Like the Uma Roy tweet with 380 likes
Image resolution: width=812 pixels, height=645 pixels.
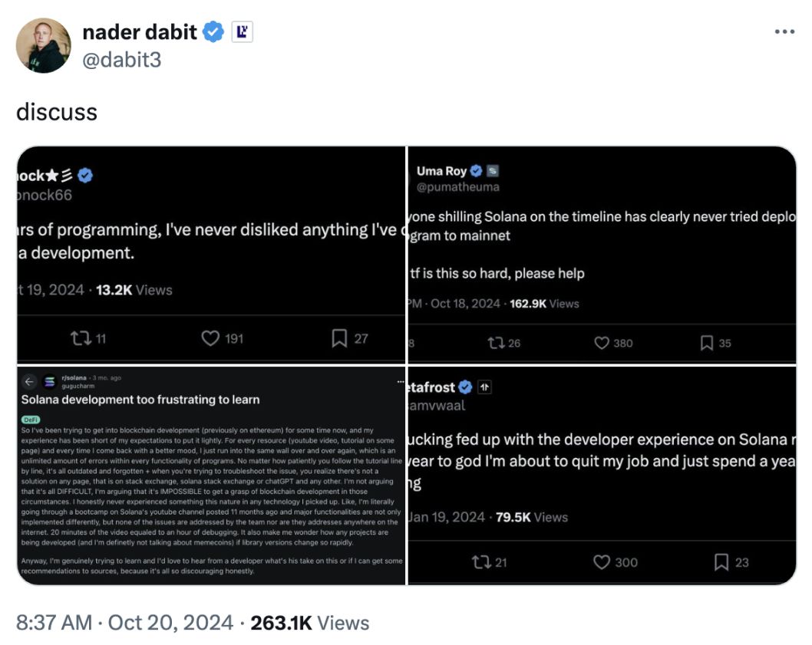(602, 343)
